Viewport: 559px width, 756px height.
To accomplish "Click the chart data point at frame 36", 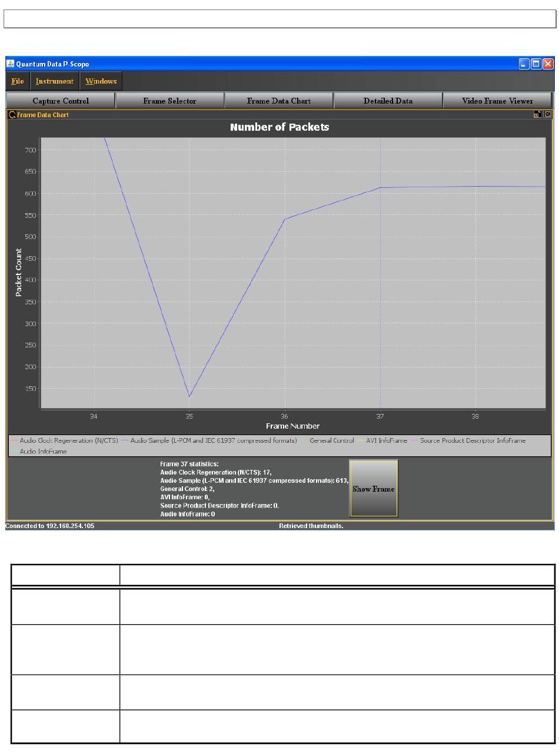I will click(285, 219).
